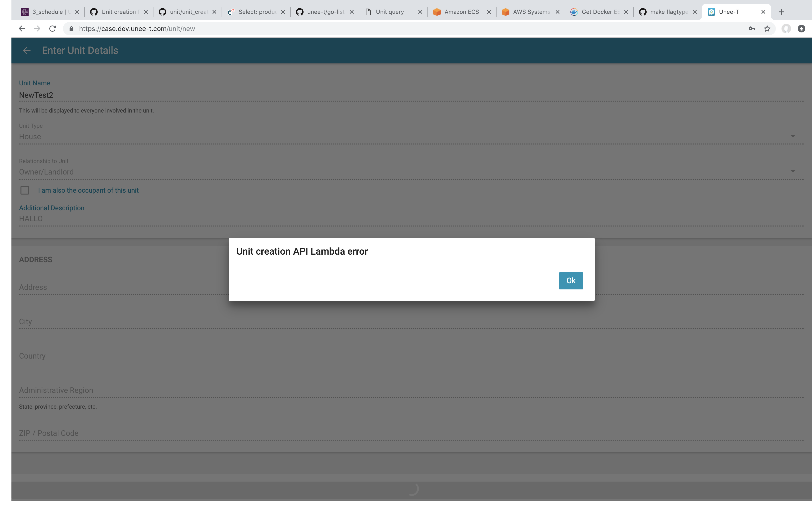Switch to the AWS Systems tab
812x514 pixels.
pos(526,11)
